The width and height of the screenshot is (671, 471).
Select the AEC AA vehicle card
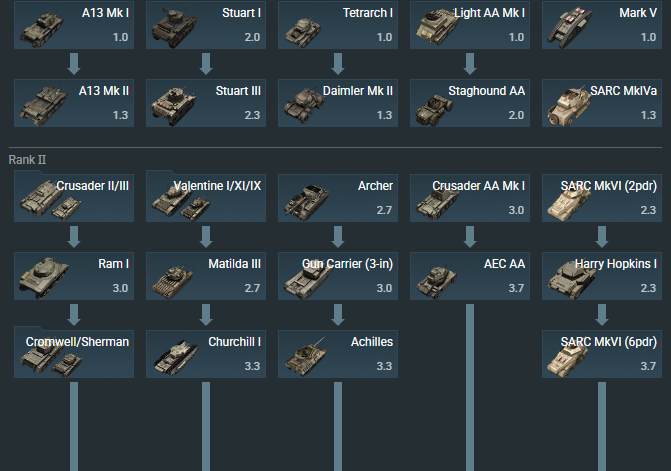point(470,276)
